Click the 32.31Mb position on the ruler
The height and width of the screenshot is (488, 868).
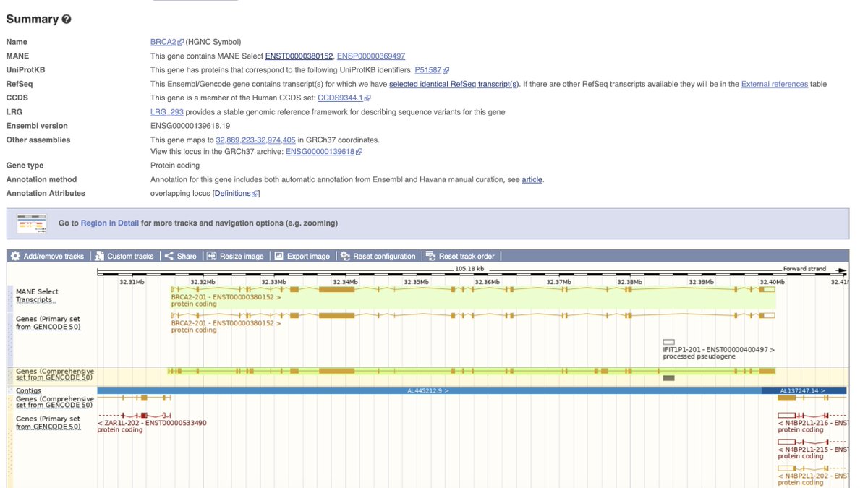pyautogui.click(x=131, y=282)
